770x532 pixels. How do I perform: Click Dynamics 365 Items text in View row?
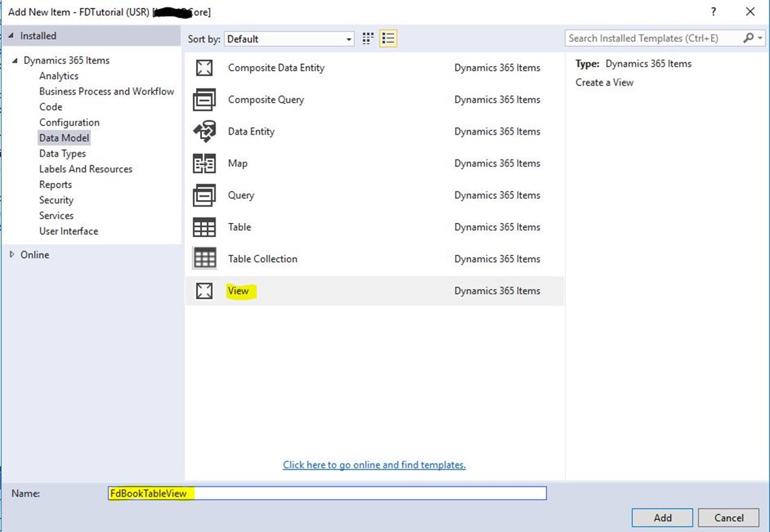[x=497, y=291]
